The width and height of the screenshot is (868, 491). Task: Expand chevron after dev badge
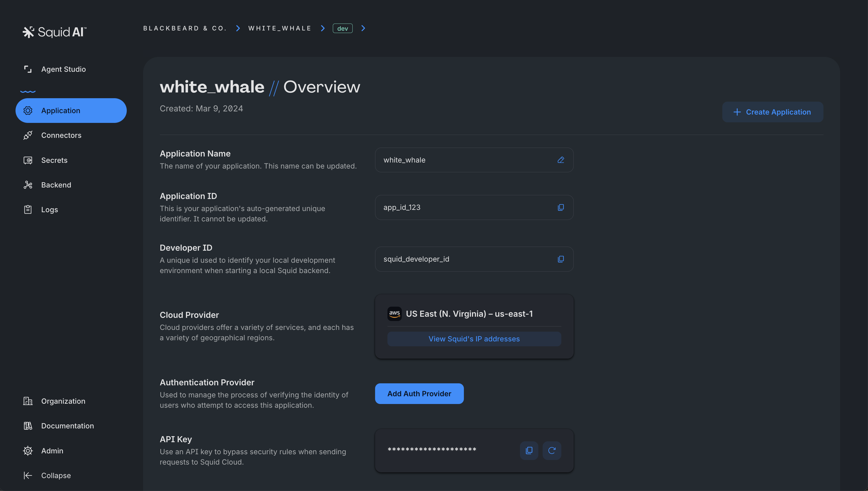click(x=363, y=28)
